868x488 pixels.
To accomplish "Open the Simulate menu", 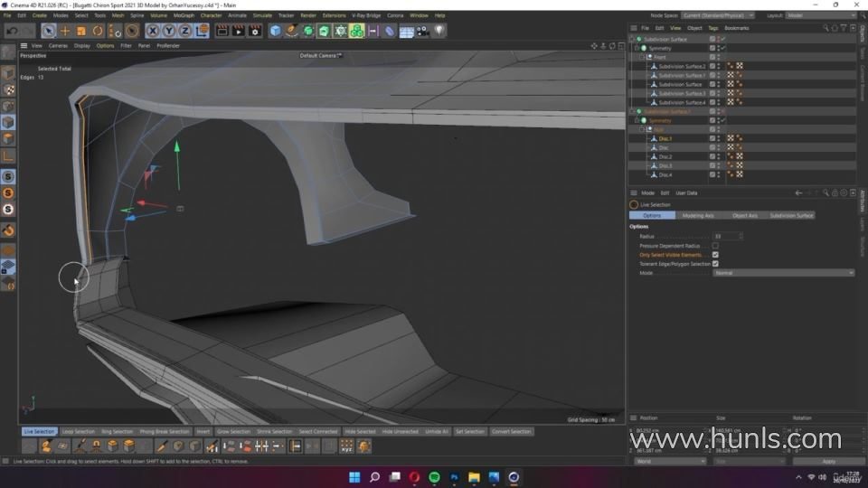I will (262, 15).
